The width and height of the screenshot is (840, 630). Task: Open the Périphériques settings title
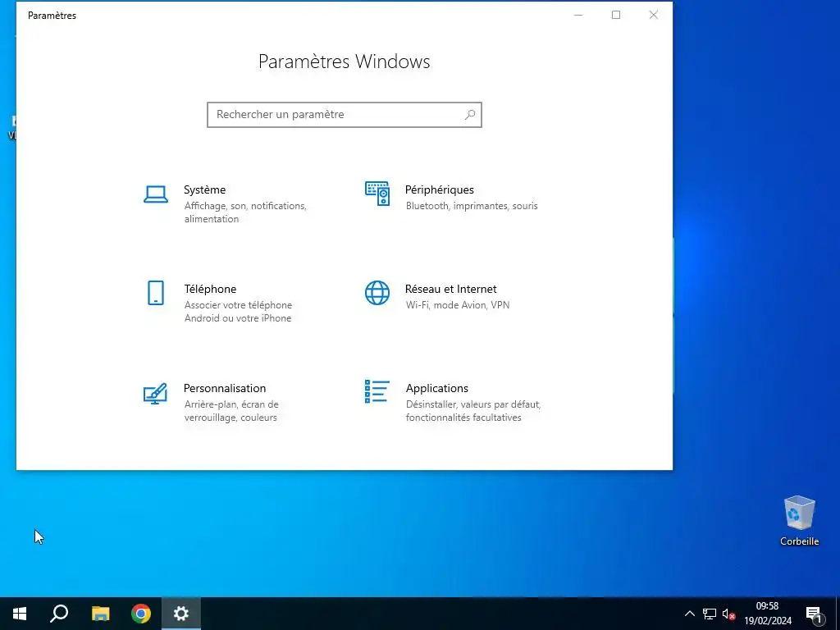tap(440, 189)
